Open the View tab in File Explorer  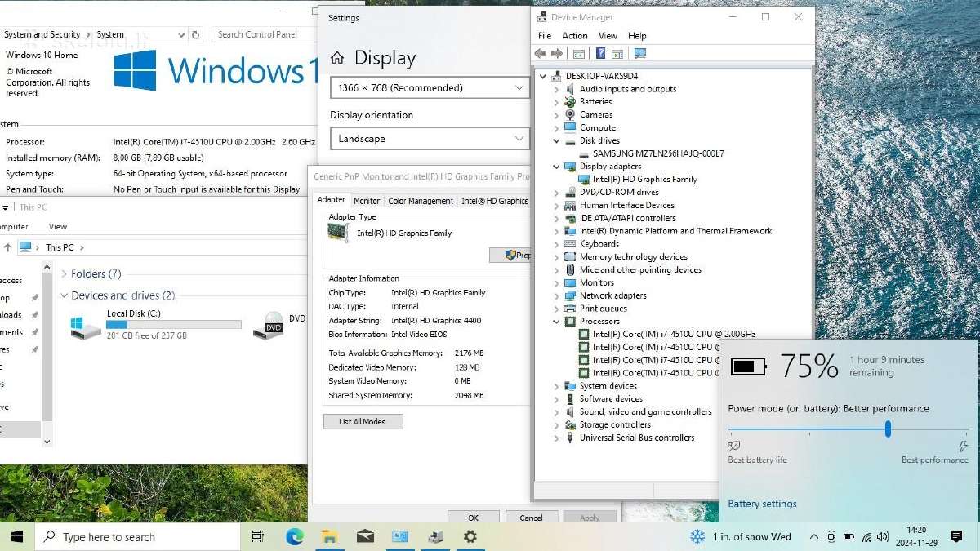point(57,227)
